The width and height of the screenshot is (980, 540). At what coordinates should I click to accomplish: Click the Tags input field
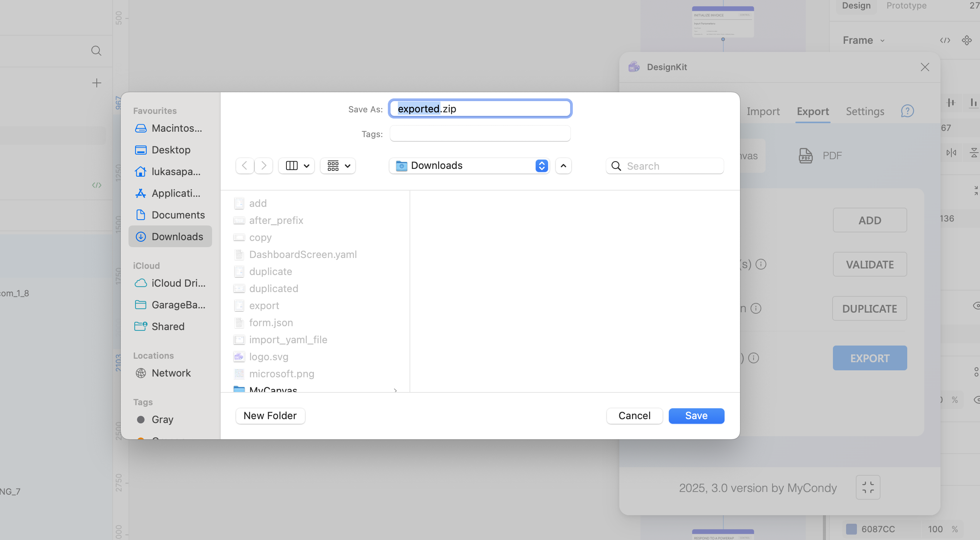[x=480, y=134]
